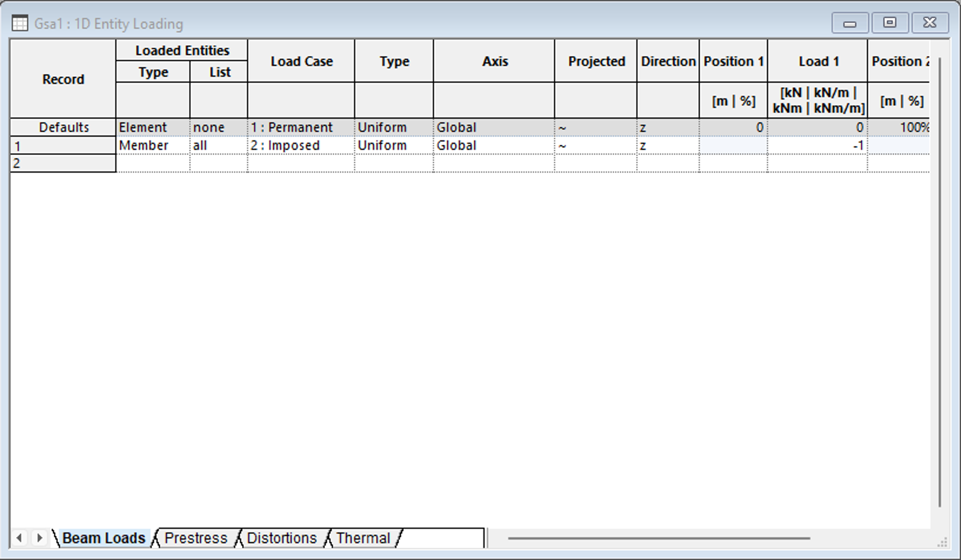
Task: Click the vertical scrollbar on the right
Action: [940, 281]
